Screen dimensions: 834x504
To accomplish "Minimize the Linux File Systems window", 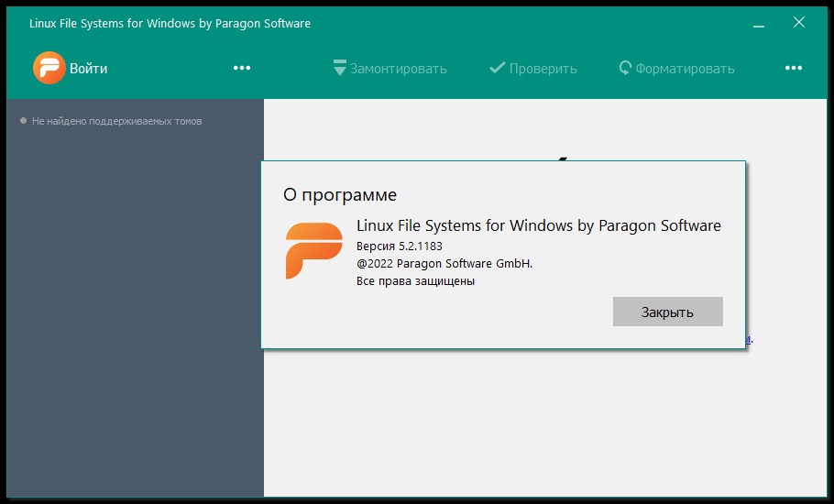I will 759,24.
